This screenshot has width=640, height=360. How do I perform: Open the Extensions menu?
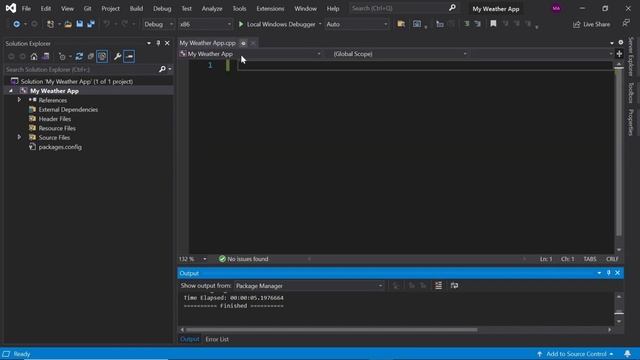pyautogui.click(x=270, y=9)
